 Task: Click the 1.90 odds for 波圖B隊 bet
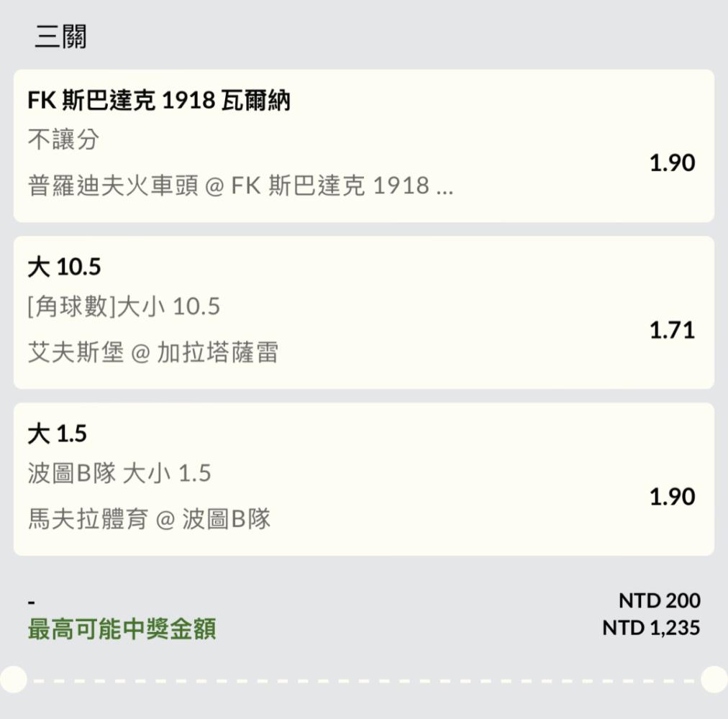pos(672,497)
